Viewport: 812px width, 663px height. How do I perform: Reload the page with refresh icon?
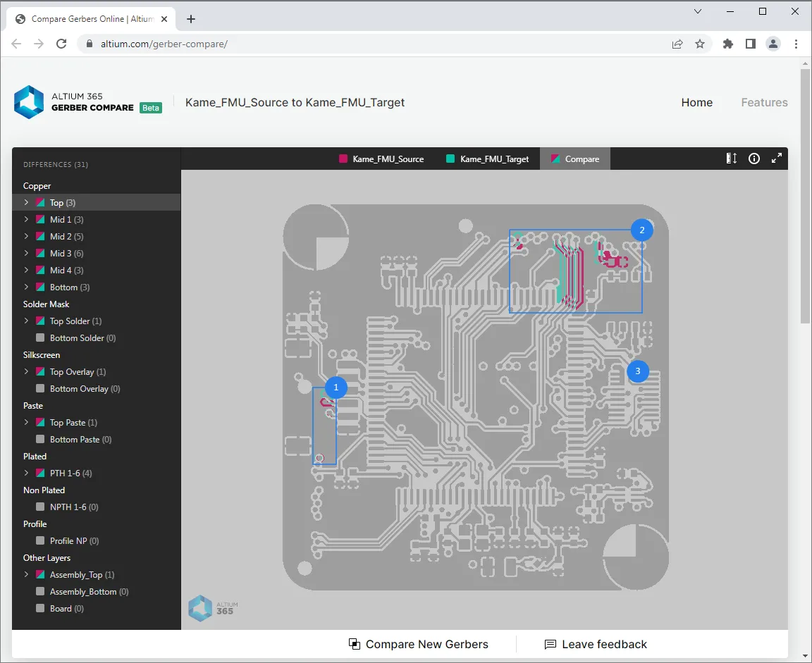click(x=61, y=44)
